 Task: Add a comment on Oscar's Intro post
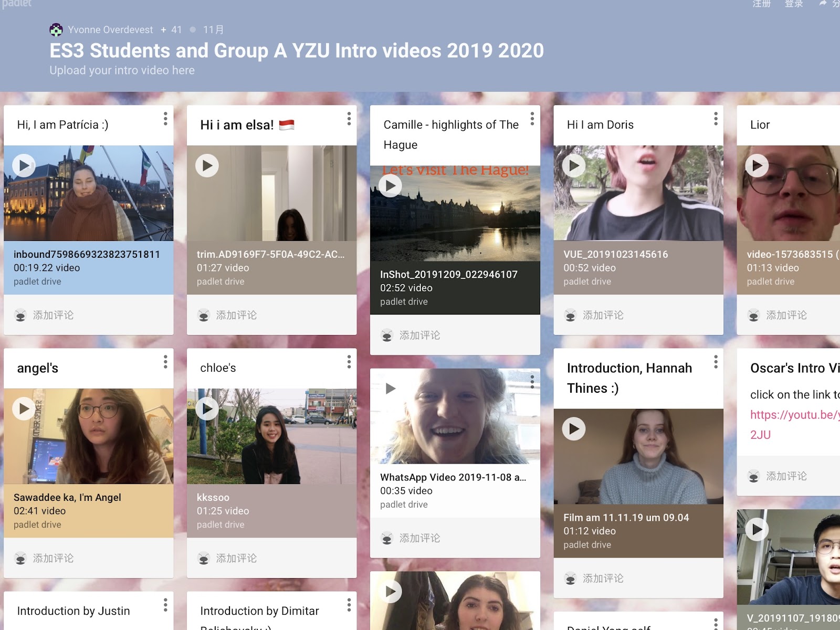pos(786,476)
